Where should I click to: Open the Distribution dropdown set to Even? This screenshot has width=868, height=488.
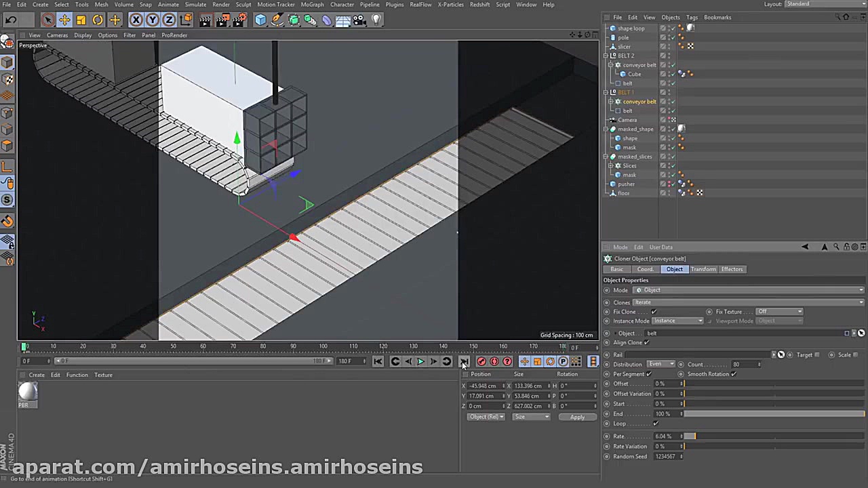(x=660, y=364)
